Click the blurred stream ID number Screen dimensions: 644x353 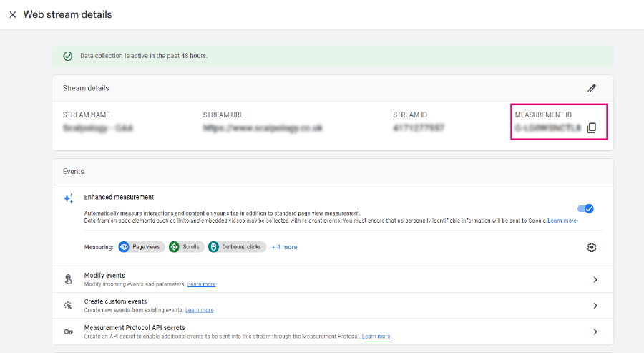(x=419, y=128)
